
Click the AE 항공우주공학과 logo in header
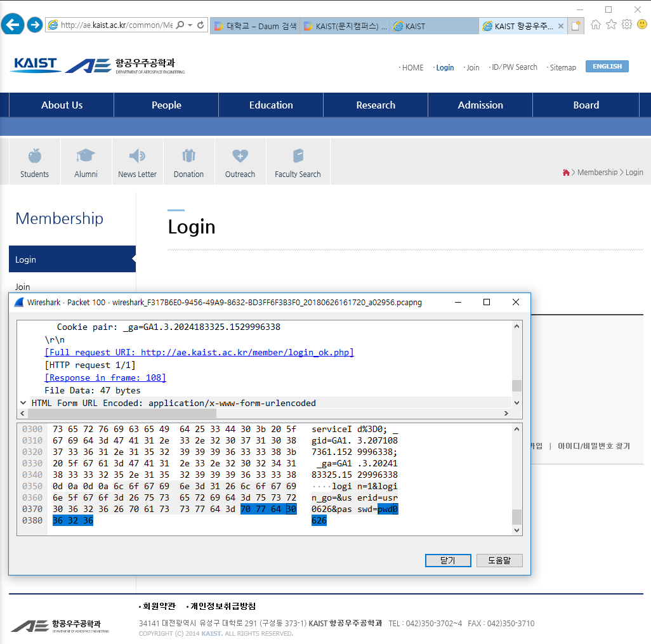(124, 65)
